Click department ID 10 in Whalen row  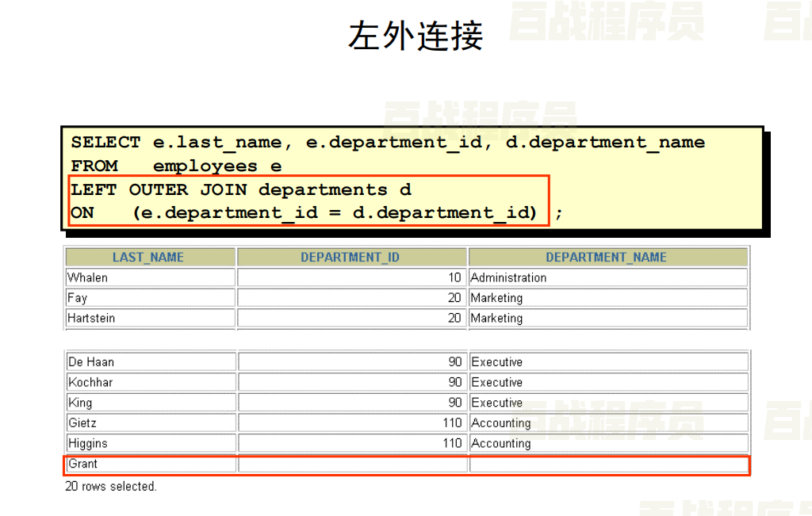click(454, 277)
